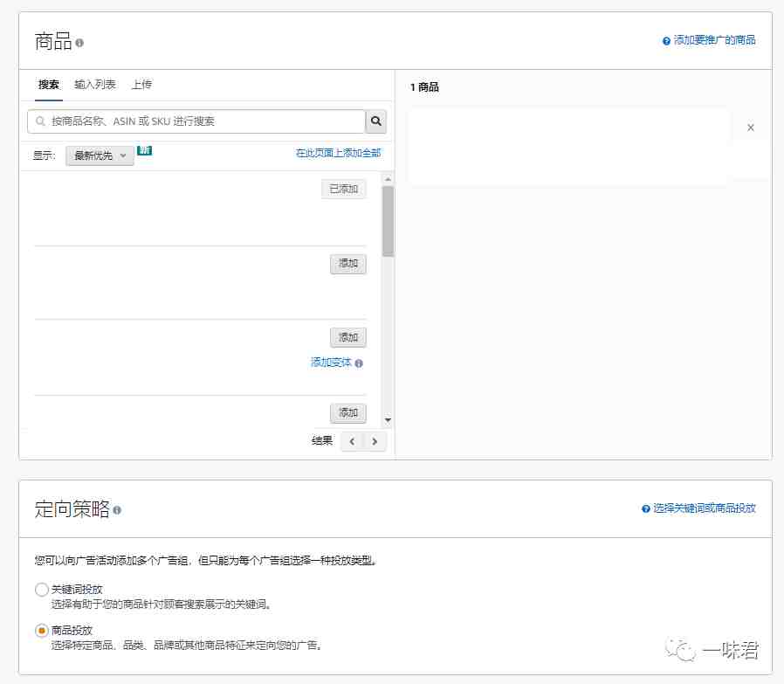Image resolution: width=784 pixels, height=684 pixels.
Task: Click the info icon next to 添加变体
Action: [x=359, y=363]
